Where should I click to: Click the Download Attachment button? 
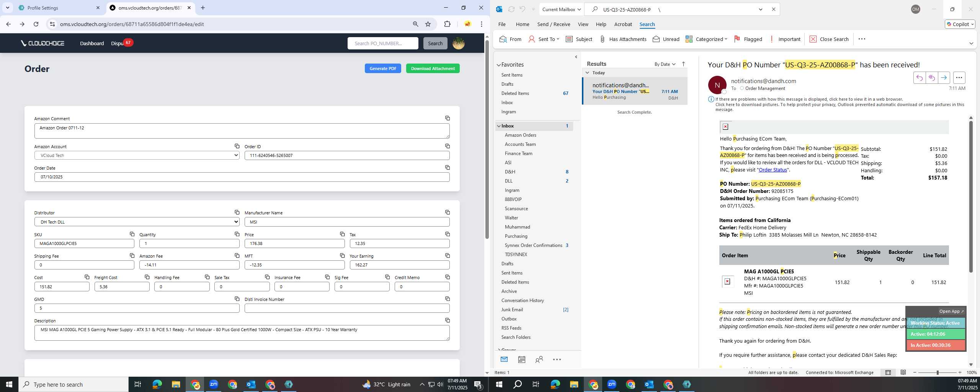coord(433,69)
